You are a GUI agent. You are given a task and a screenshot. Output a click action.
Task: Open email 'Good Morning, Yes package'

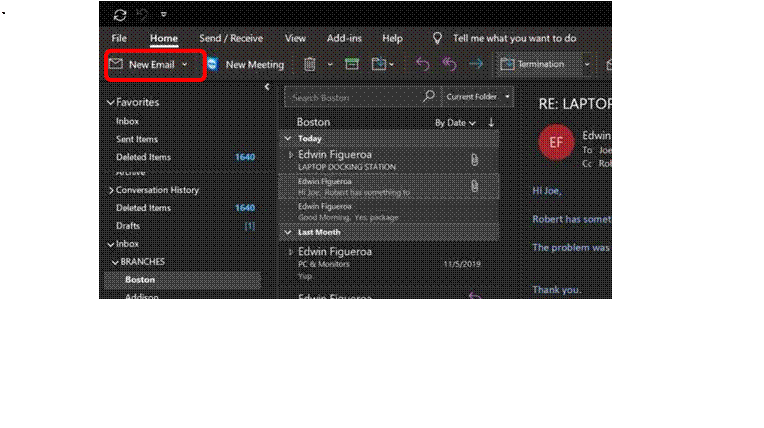[x=389, y=212]
